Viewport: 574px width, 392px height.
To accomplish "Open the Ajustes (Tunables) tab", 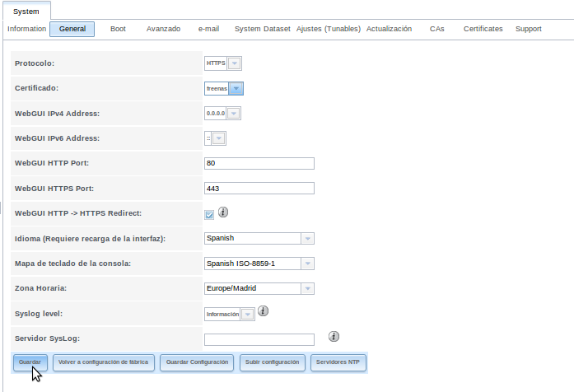I will click(329, 29).
